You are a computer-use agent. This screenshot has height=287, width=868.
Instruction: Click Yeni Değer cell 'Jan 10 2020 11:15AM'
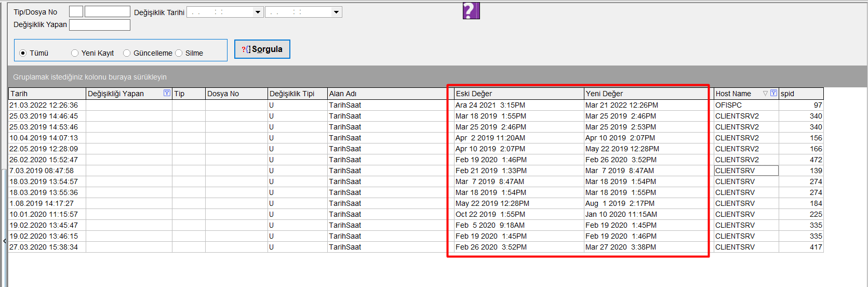(x=649, y=214)
